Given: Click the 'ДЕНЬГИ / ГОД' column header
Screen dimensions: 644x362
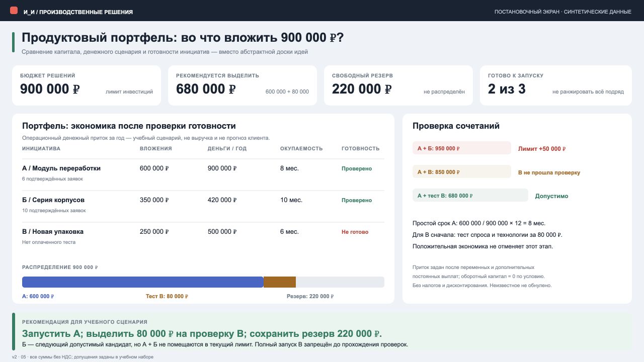Looking at the screenshot, I should (227, 149).
